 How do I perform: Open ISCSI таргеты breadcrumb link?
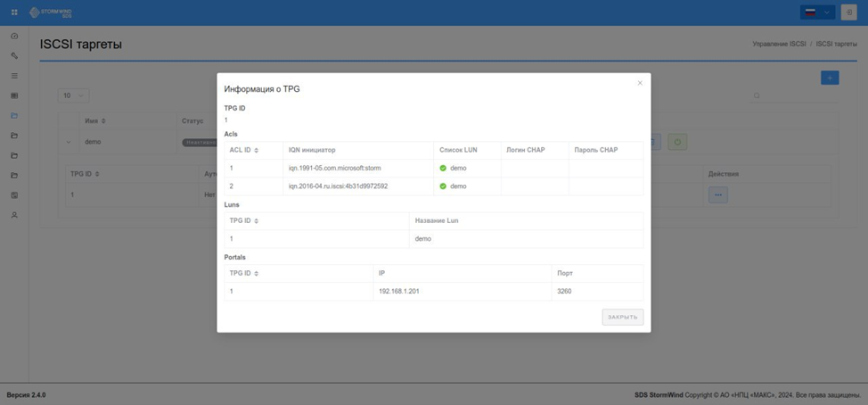(x=837, y=43)
